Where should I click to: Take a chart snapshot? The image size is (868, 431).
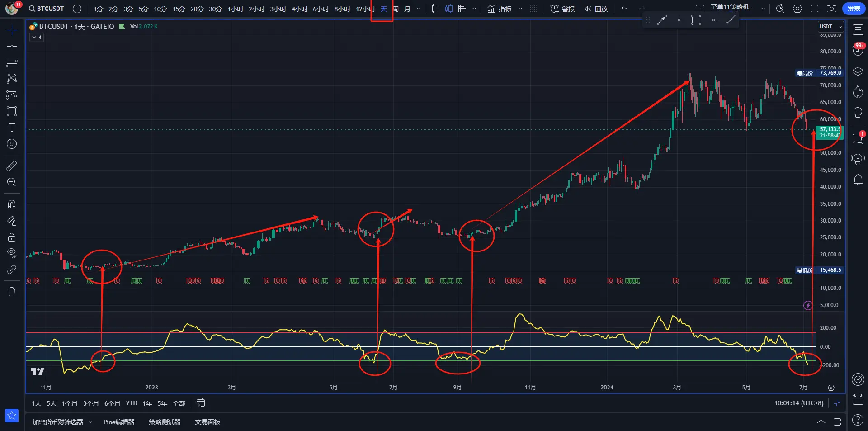(x=831, y=9)
